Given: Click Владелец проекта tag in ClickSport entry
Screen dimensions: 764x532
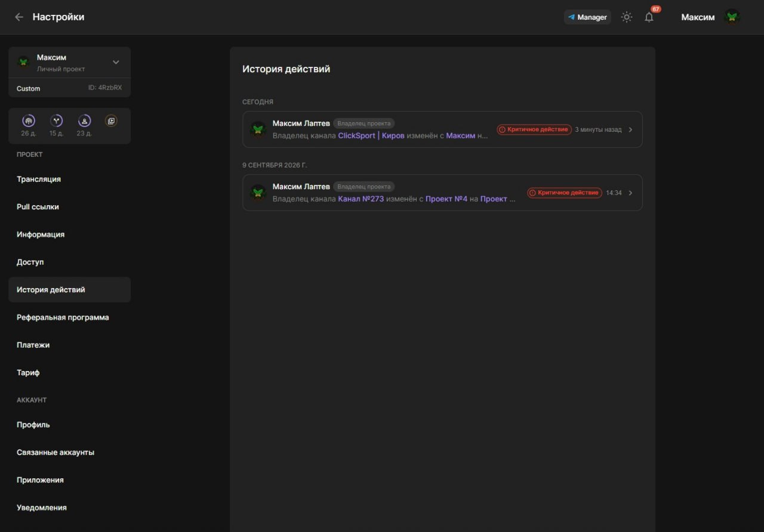Looking at the screenshot, I should coord(364,123).
